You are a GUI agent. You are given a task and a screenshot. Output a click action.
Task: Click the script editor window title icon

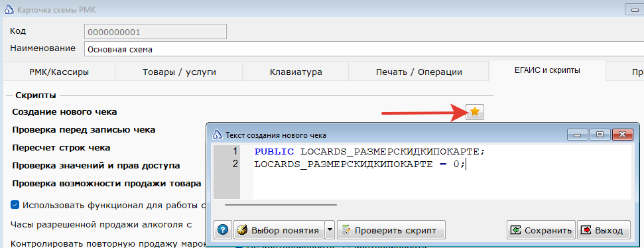pyautogui.click(x=218, y=135)
